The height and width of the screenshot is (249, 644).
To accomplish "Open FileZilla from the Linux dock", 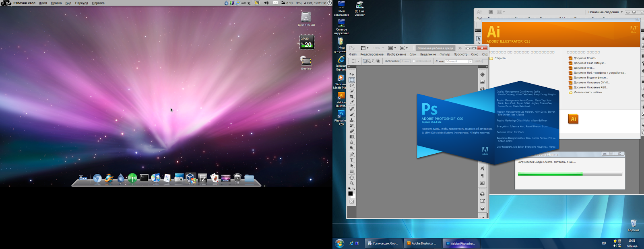I will coord(202,178).
